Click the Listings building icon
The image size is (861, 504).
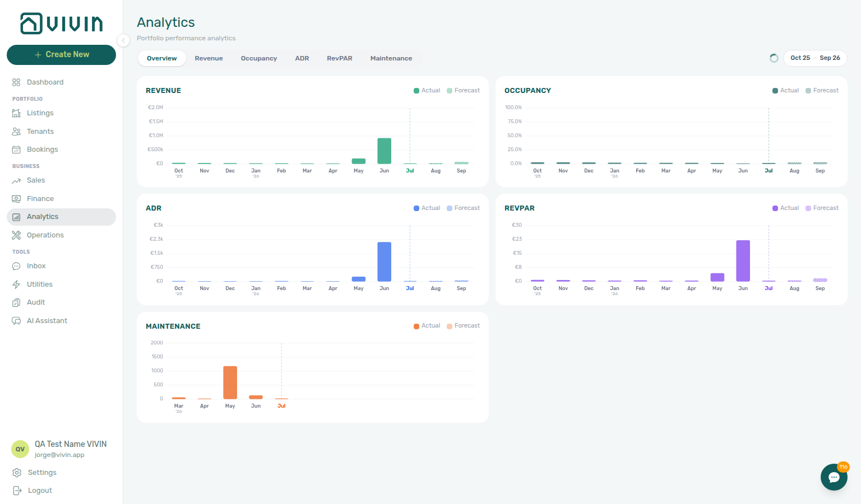coord(16,113)
